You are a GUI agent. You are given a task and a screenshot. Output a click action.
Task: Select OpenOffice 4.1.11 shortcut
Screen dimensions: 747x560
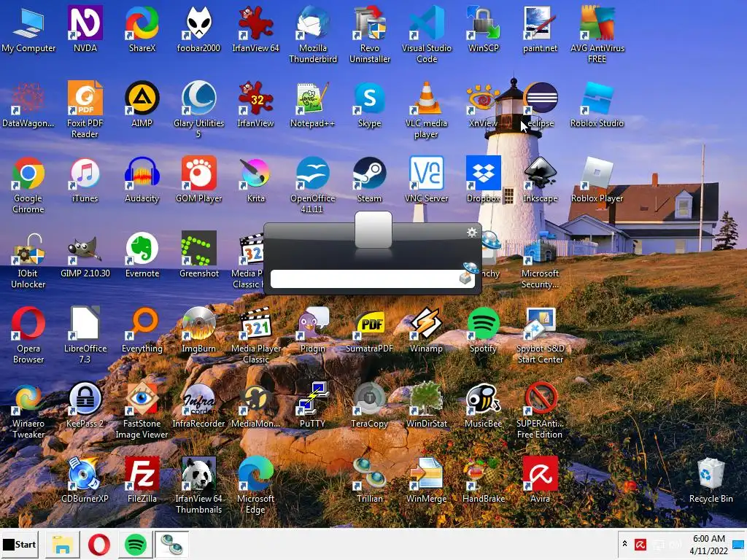tap(312, 184)
